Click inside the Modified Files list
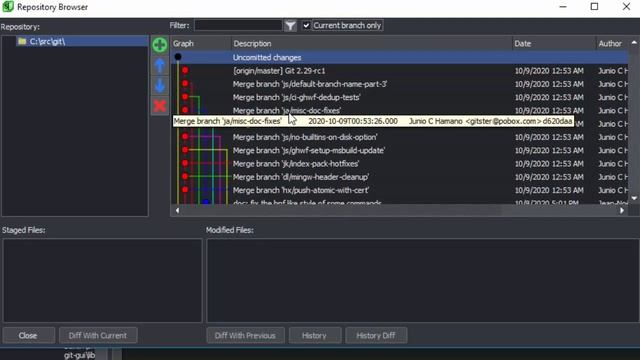Viewport: 640px width, 360px height. (x=422, y=281)
